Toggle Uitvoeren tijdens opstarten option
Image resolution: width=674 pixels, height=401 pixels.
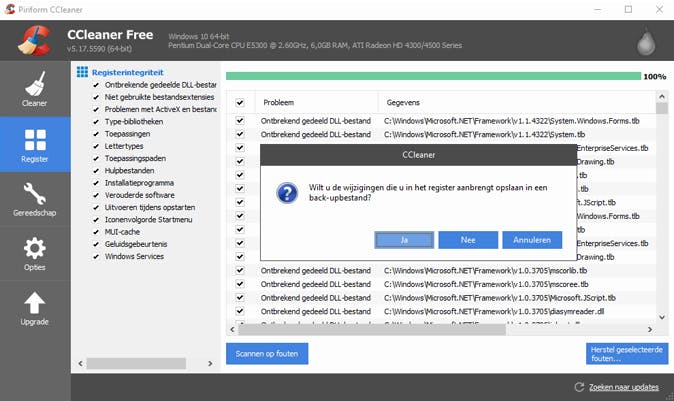[96, 207]
